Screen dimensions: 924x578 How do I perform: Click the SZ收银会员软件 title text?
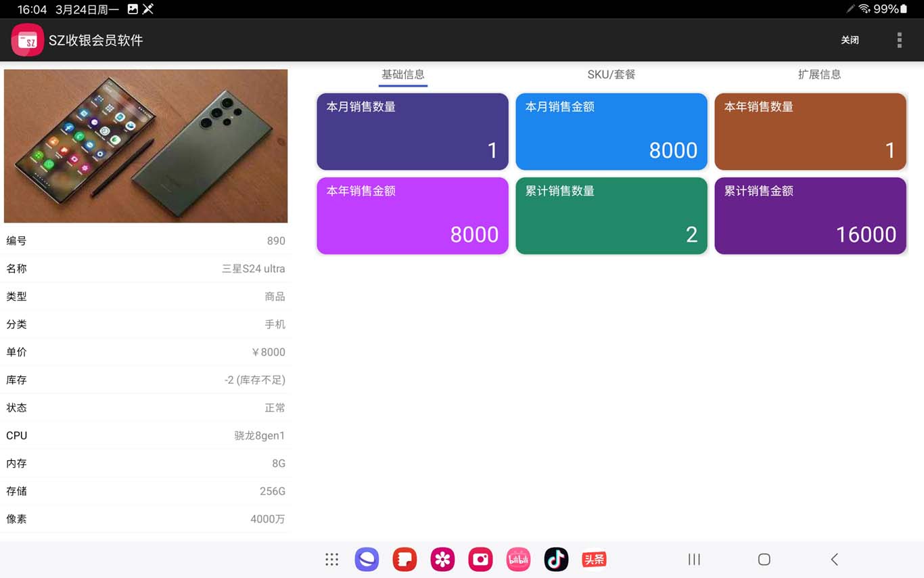pyautogui.click(x=95, y=40)
